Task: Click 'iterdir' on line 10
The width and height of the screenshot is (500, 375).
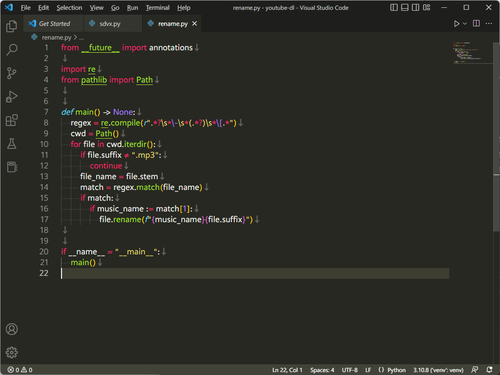Action: 135,144
